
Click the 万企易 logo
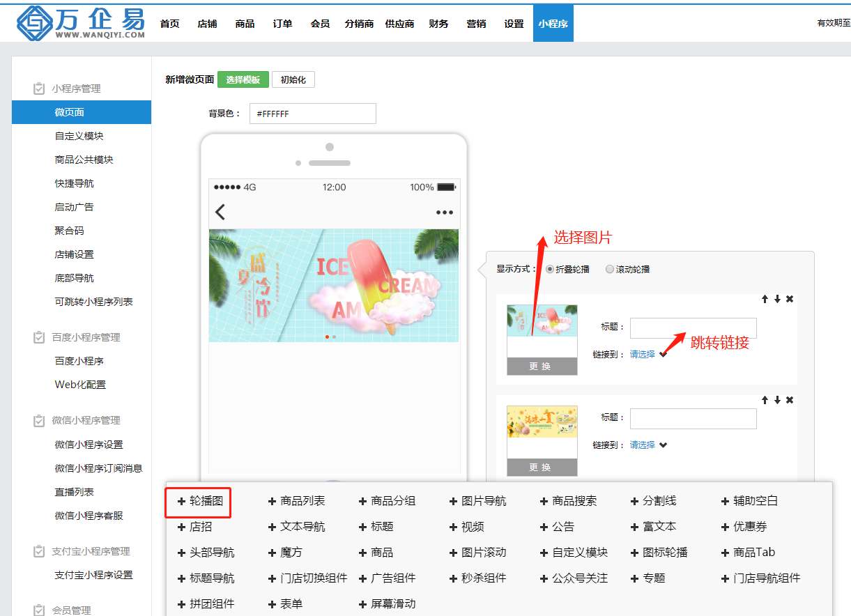81,23
